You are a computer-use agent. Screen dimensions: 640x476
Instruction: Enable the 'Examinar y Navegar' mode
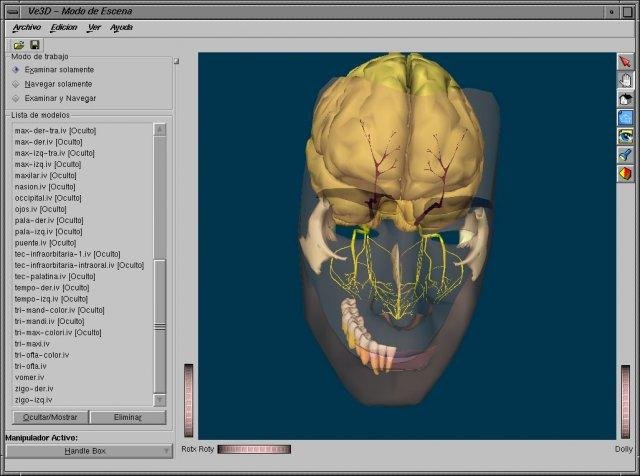coord(60,98)
